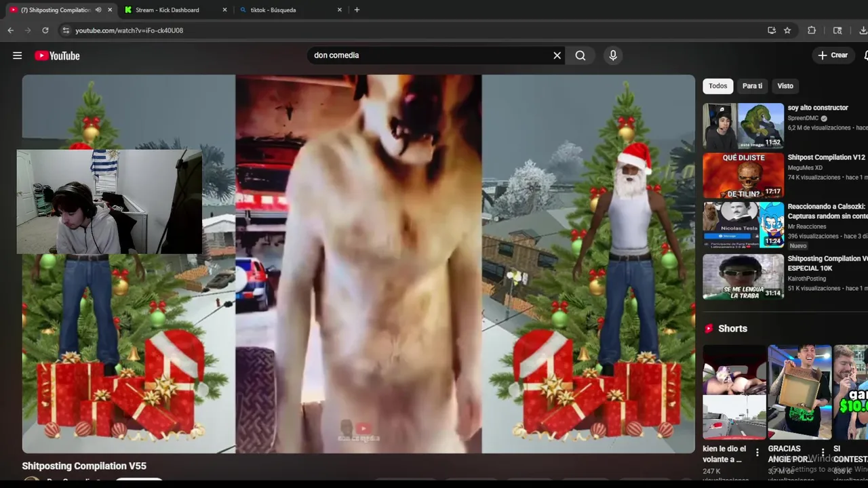Open options for GRACIAS ANGIE short
The image size is (868, 488).
pos(823,452)
